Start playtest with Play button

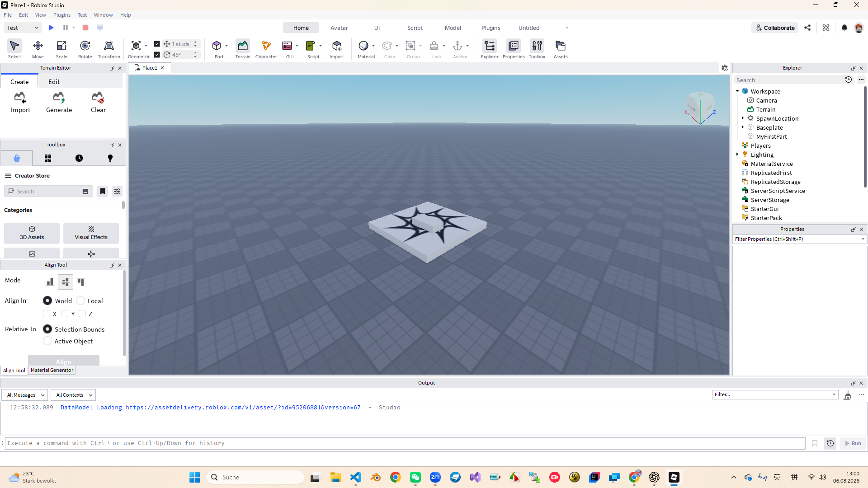pos(51,28)
